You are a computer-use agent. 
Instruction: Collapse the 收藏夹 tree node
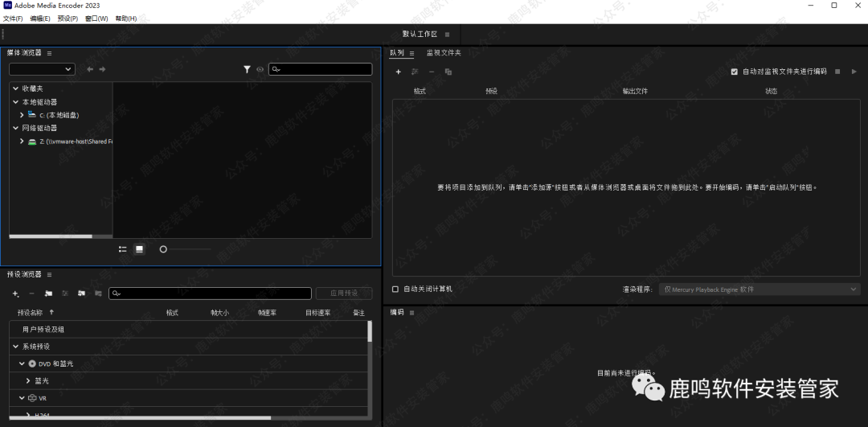pyautogui.click(x=16, y=88)
